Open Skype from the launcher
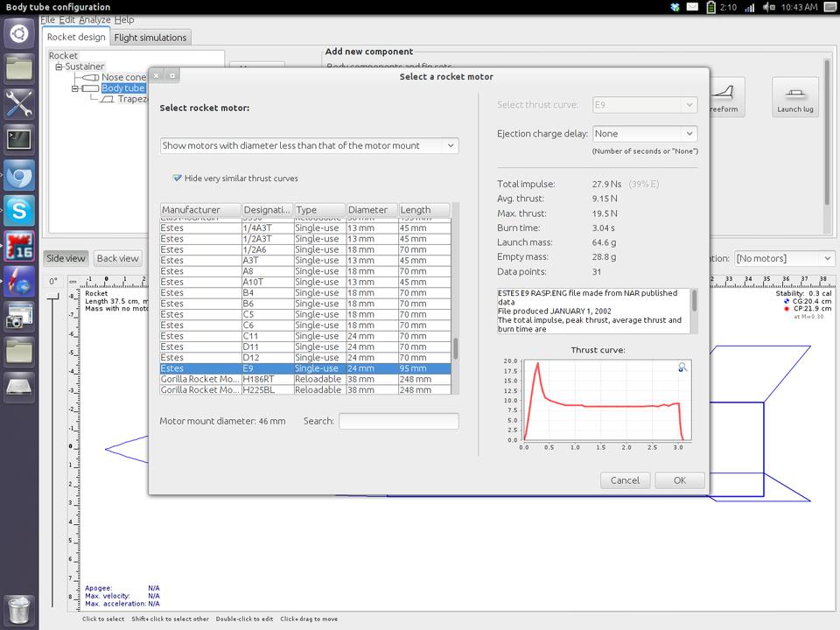This screenshot has height=630, width=840. (x=19, y=210)
